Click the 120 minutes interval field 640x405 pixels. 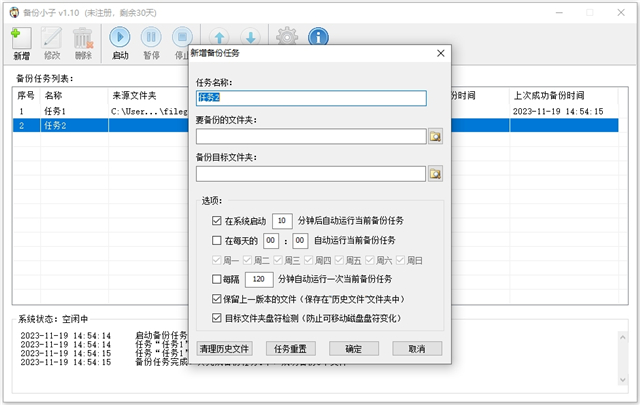point(258,279)
